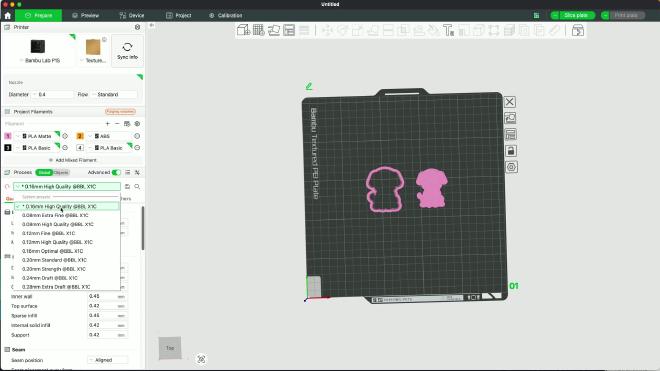The height and width of the screenshot is (371, 660).
Task: Add a filament with the plus icon
Action: click(107, 124)
